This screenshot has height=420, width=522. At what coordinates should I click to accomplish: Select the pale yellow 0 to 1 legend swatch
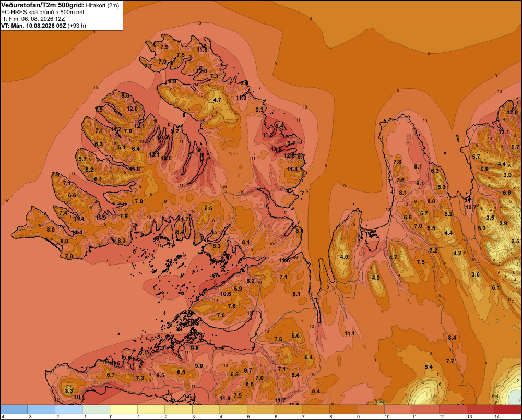(x=124, y=409)
